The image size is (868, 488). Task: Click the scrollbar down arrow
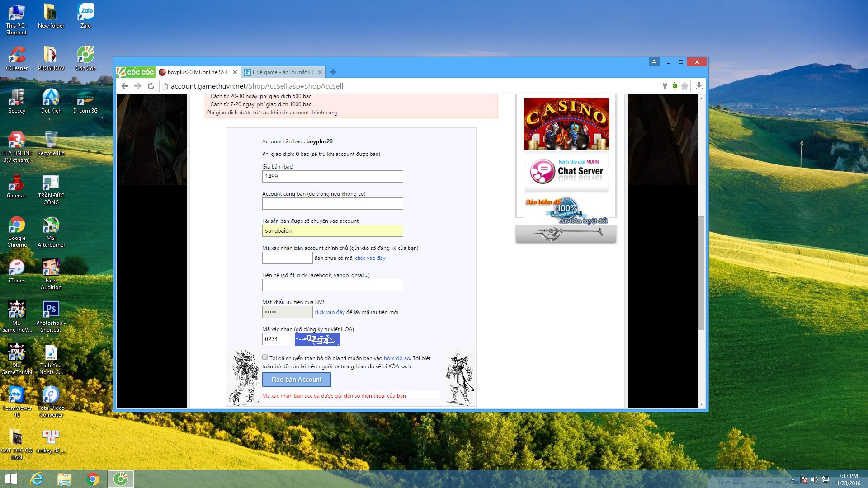tap(701, 404)
